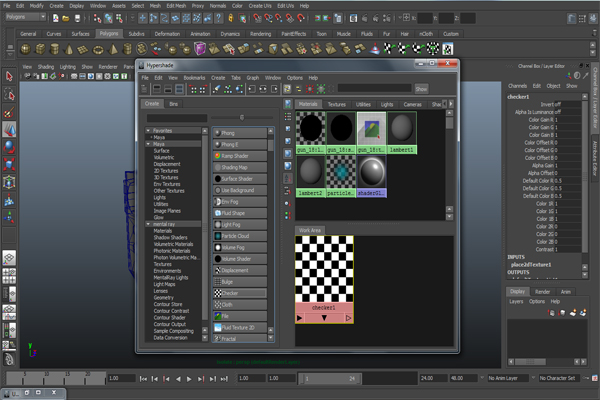This screenshot has height=400, width=600.
Task: Click the lock icon in status line
Action: click(231, 18)
